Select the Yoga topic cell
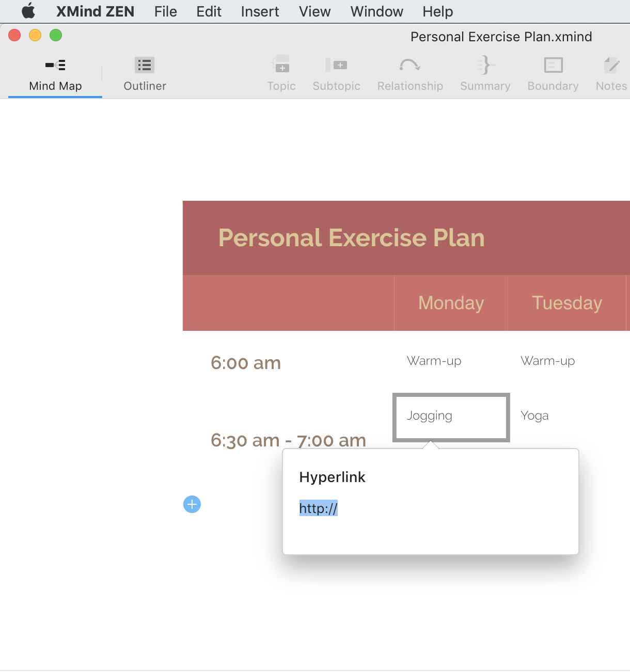This screenshot has height=672, width=630. (x=534, y=415)
